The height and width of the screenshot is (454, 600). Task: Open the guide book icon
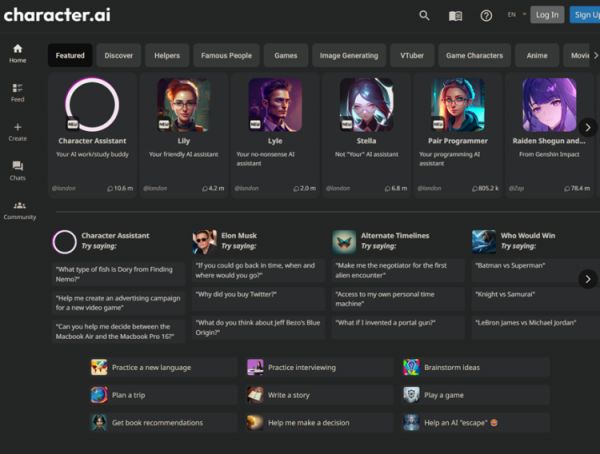455,15
